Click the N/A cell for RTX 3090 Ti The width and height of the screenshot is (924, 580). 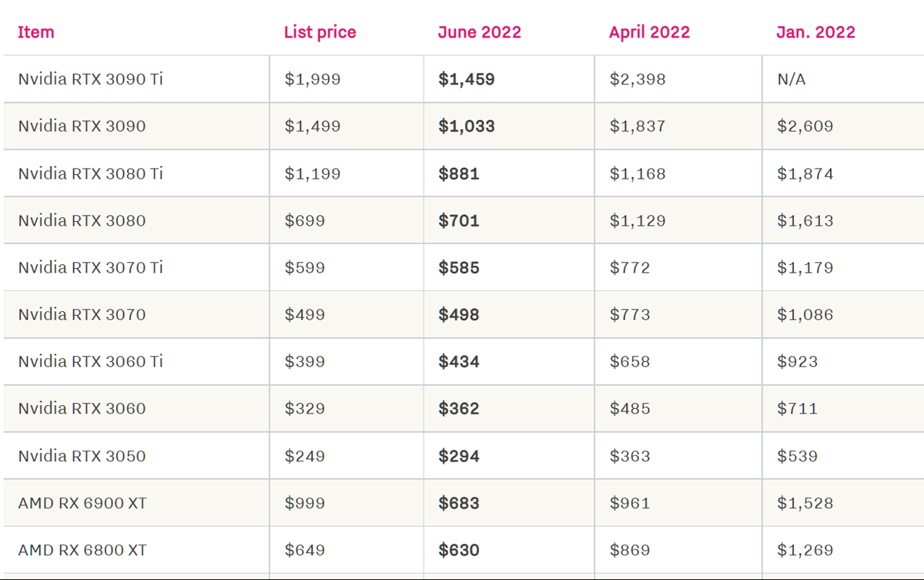coord(792,79)
